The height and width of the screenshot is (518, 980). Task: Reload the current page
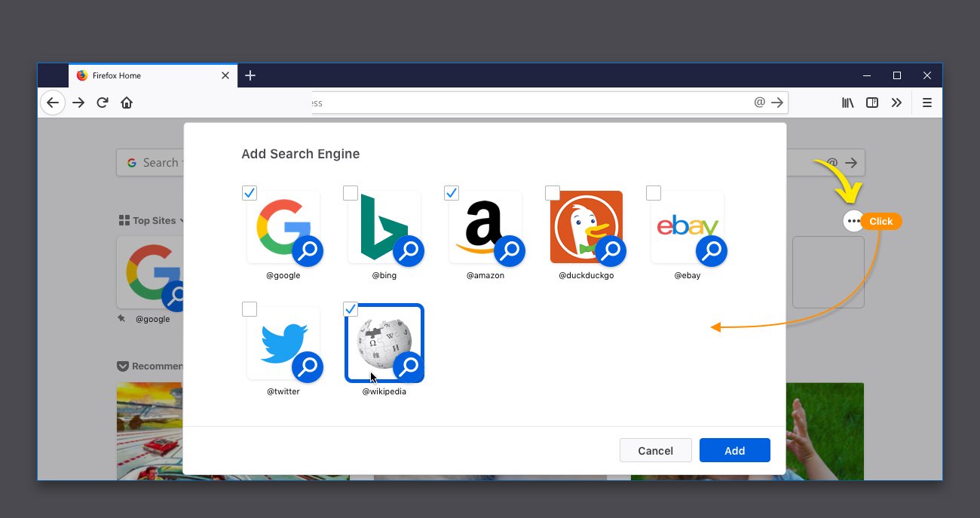[103, 103]
